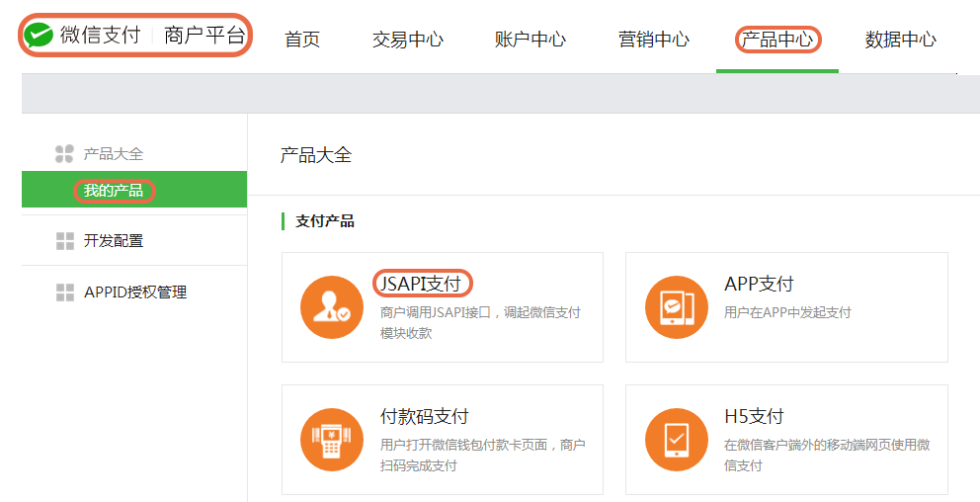Open APPID授权管理 in sidebar

coord(135,292)
